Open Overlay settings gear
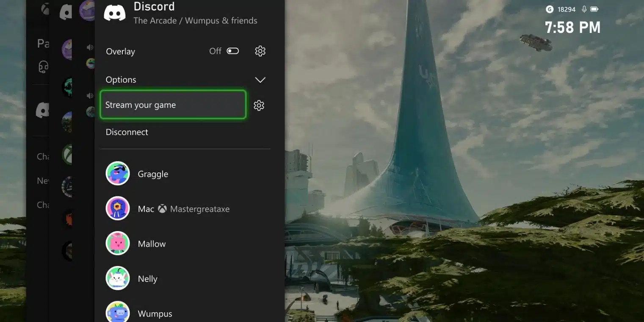Screen dimensions: 644x322 click(x=260, y=51)
